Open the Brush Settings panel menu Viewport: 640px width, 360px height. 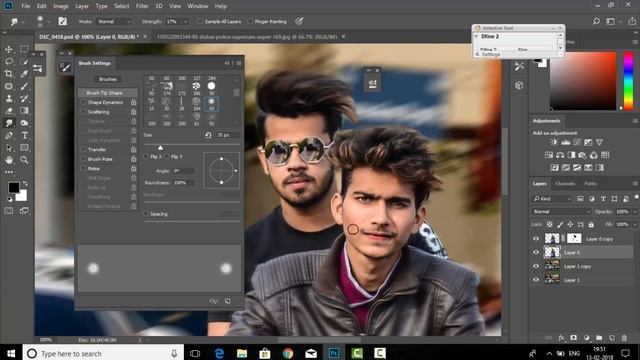coord(239,63)
